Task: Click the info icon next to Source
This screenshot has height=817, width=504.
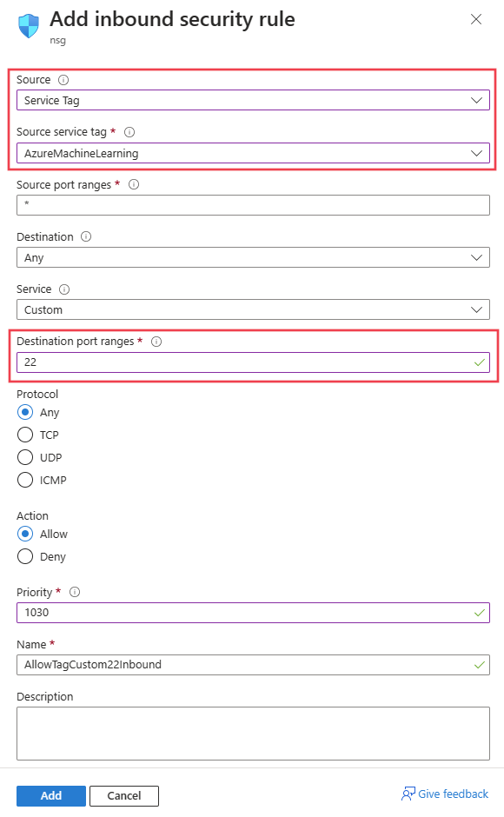Action: click(x=63, y=80)
